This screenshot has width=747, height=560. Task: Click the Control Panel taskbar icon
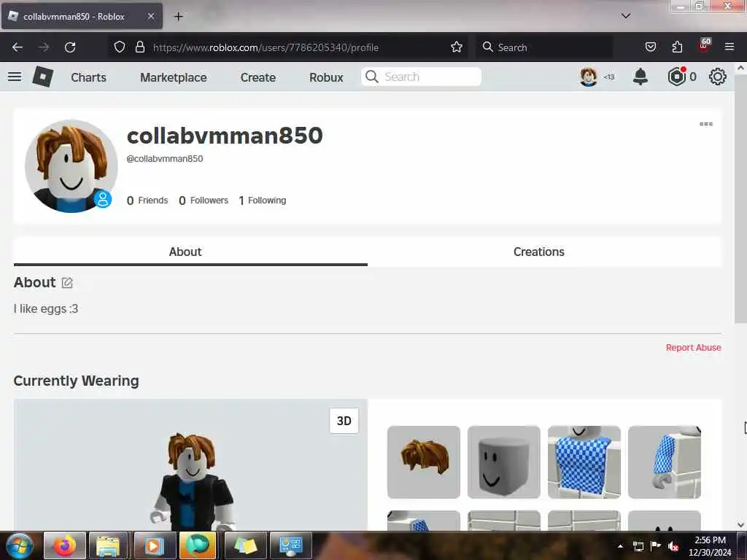(x=290, y=545)
